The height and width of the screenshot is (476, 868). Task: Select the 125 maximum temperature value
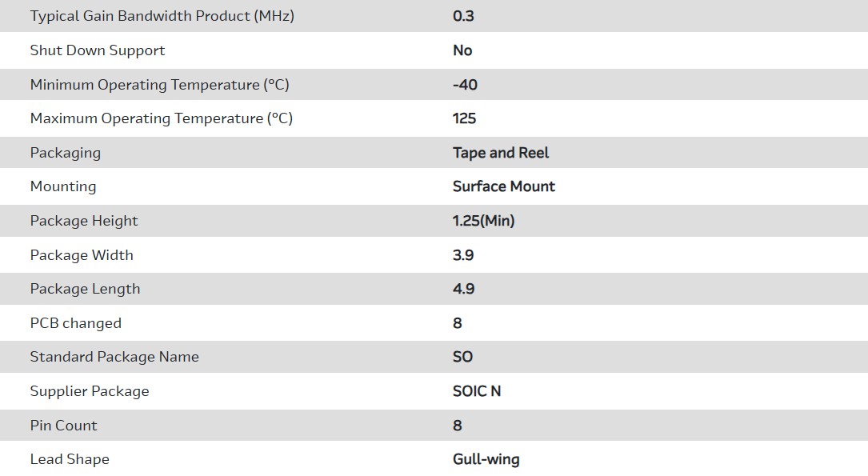(x=464, y=118)
